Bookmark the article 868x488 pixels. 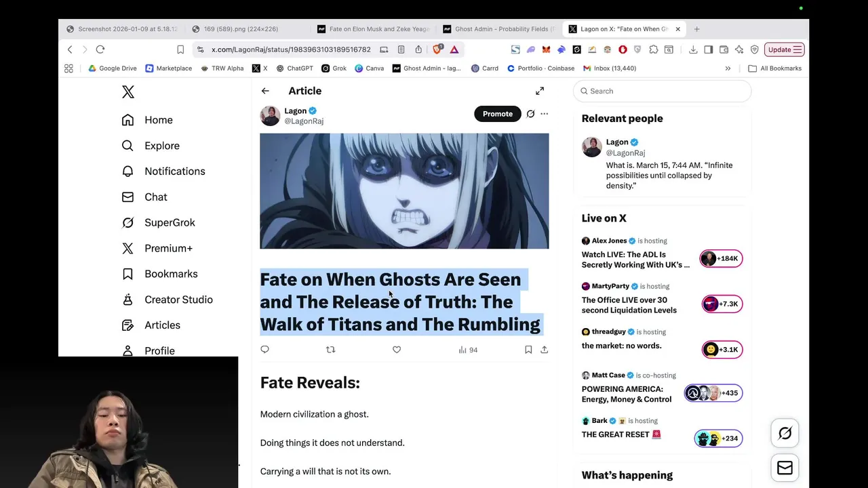coord(528,350)
